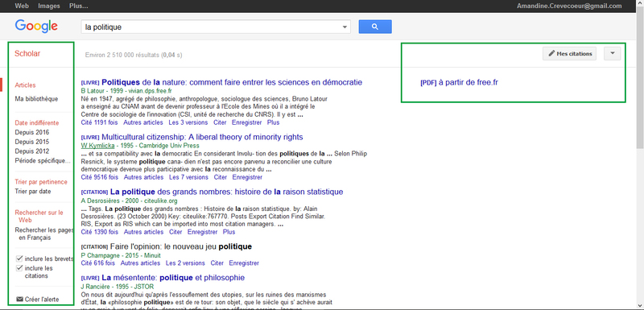Click Plus under the Latour result
The height and width of the screenshot is (310, 644).
coord(274,122)
